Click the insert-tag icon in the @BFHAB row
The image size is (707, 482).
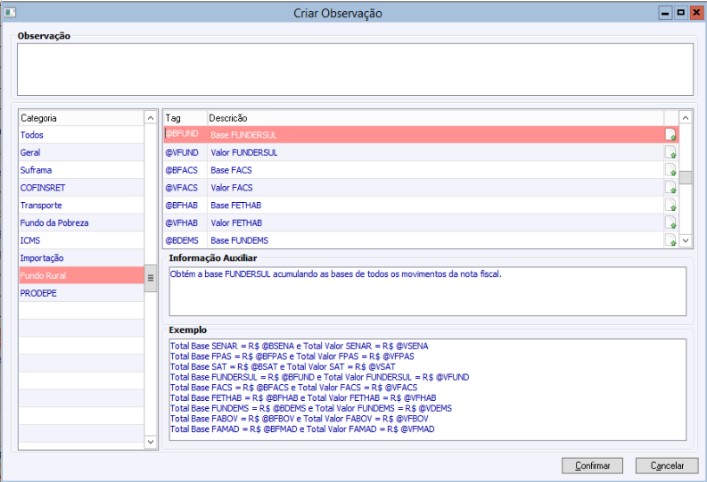click(x=671, y=205)
